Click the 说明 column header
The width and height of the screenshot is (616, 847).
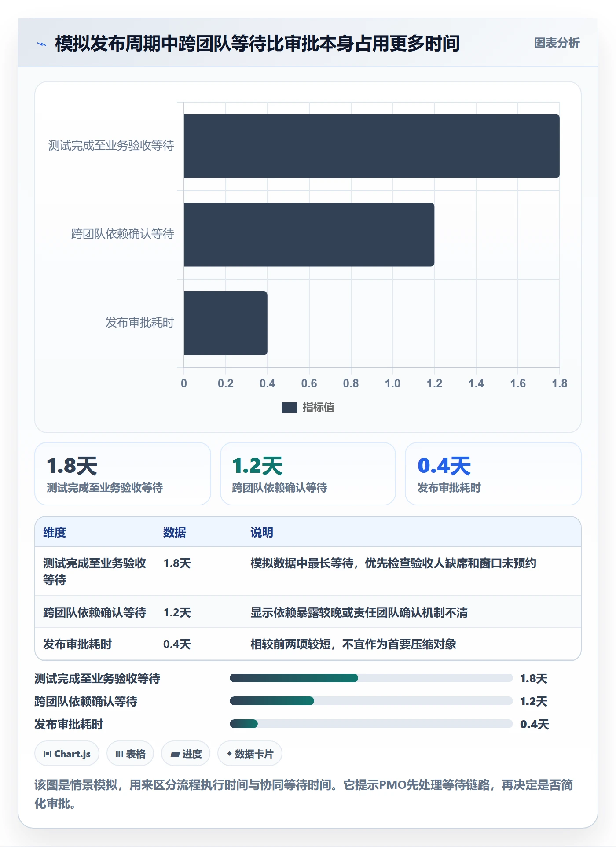[262, 532]
